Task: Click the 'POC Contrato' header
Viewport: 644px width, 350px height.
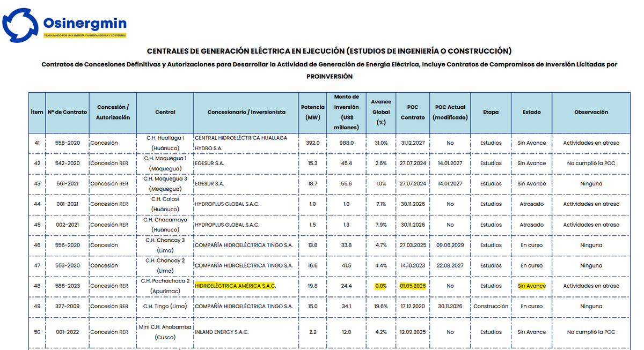Action: click(413, 113)
